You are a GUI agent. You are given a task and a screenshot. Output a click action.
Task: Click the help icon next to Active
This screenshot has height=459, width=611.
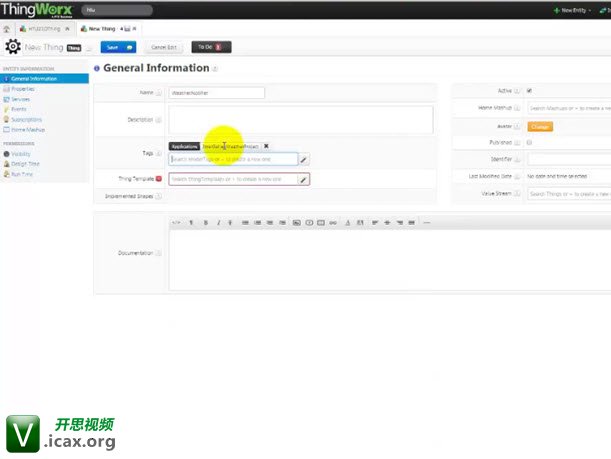coord(517,91)
